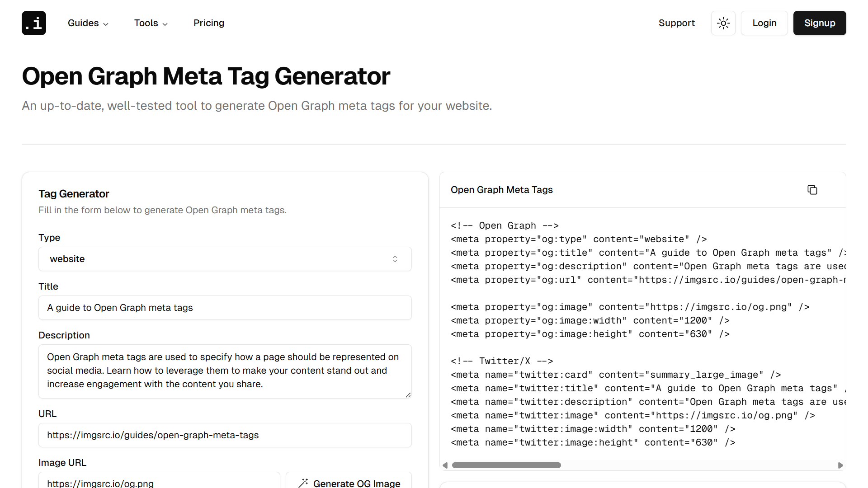Click the Generate OG Image button
Screen dimensions: 868x488
349,483
